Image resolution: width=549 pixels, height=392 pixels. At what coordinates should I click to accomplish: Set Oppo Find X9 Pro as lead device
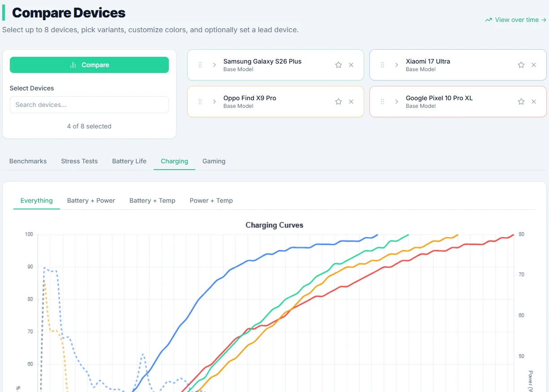point(339,102)
